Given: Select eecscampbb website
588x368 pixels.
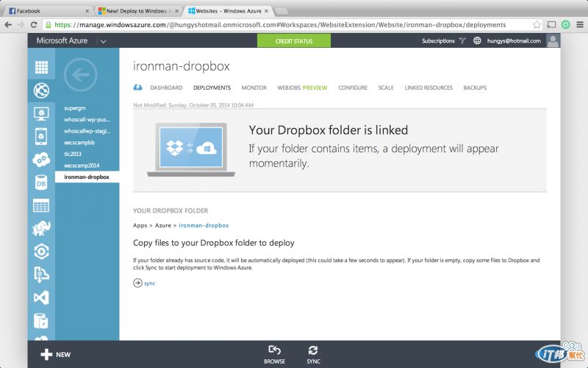Looking at the screenshot, I should click(79, 142).
